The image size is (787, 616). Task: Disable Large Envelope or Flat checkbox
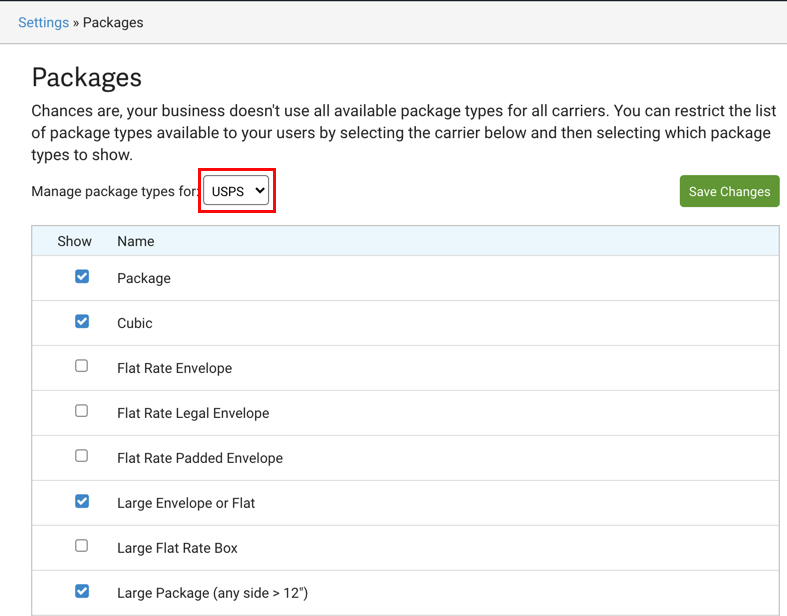coord(82,501)
